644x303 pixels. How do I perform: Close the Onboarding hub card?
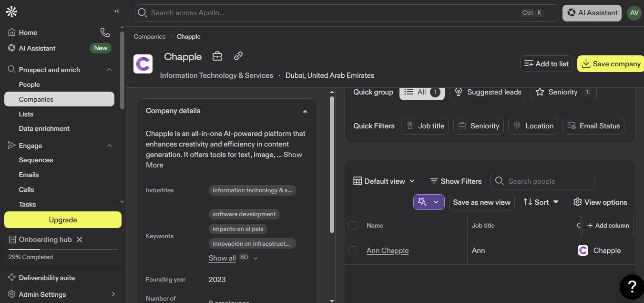(80, 240)
